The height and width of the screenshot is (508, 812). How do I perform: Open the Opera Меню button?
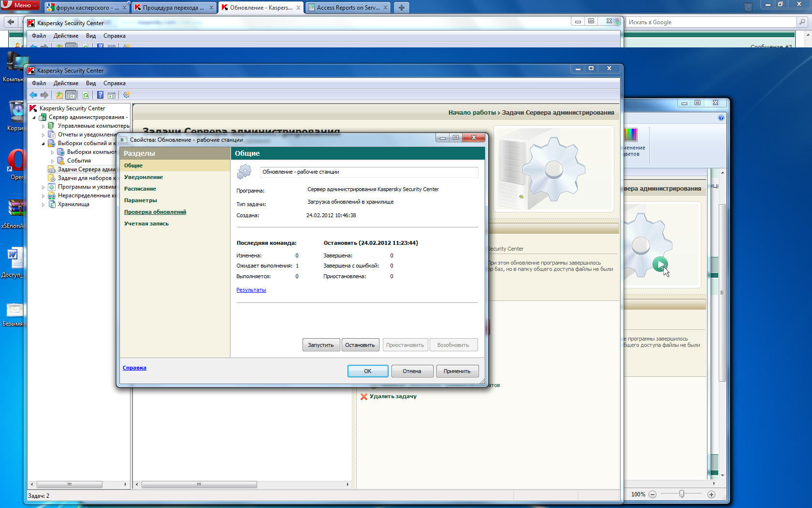(x=20, y=5)
